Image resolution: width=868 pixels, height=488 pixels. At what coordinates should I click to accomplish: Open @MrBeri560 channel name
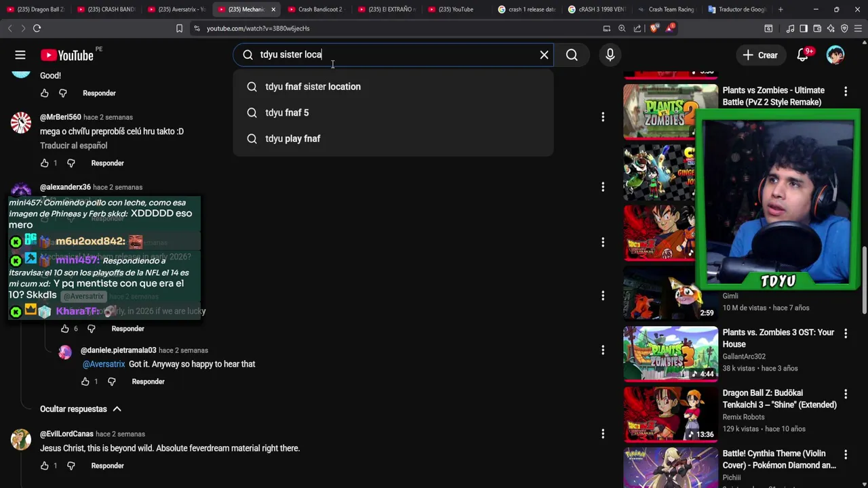60,117
